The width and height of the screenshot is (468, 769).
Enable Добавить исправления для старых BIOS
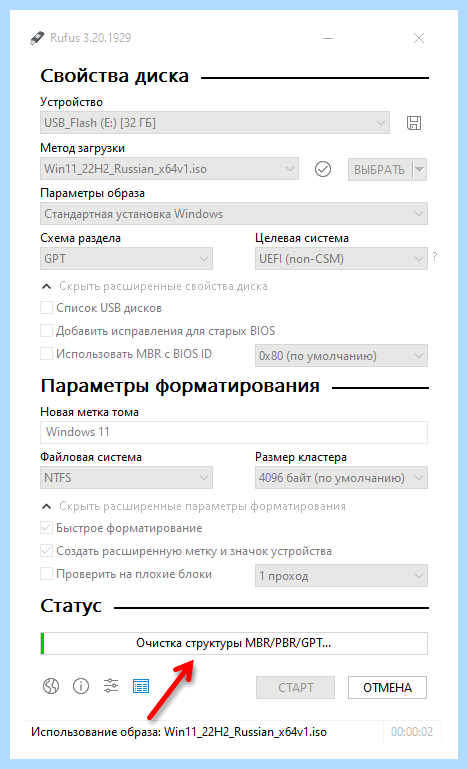(46, 331)
